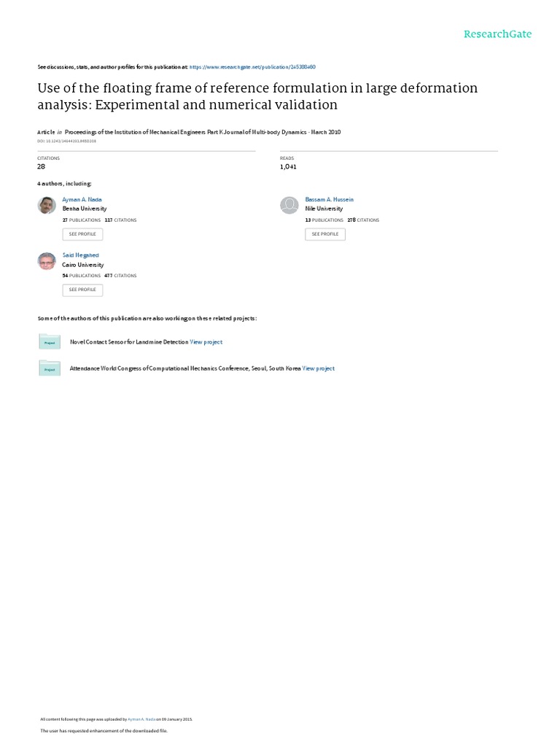The image size is (560, 747).
Task: Click the citations count 28
Action: click(42, 166)
